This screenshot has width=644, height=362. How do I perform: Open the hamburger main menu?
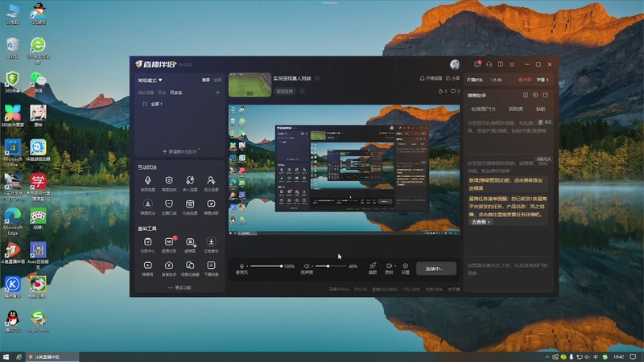(x=512, y=64)
